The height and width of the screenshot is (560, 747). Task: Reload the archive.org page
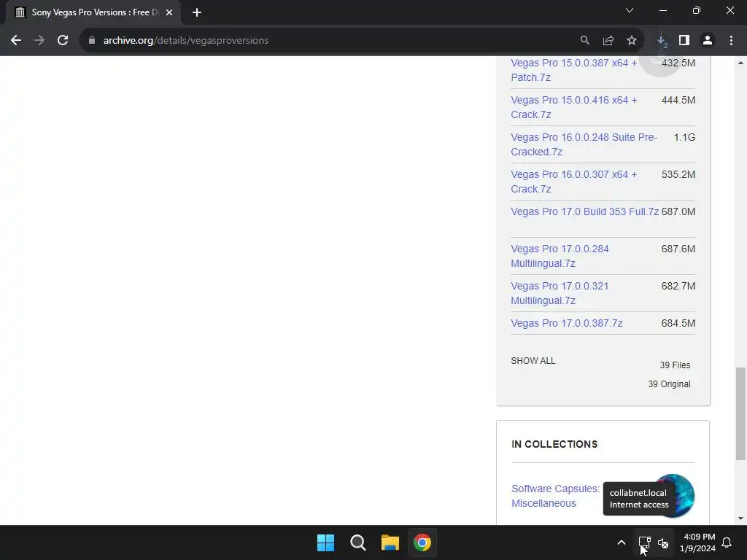click(x=63, y=41)
